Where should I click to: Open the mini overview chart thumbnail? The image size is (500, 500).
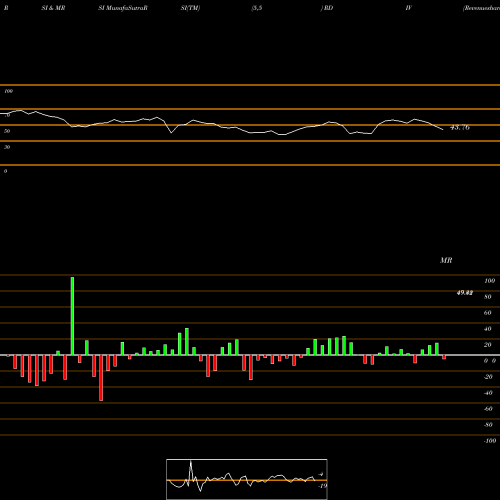tap(247, 479)
